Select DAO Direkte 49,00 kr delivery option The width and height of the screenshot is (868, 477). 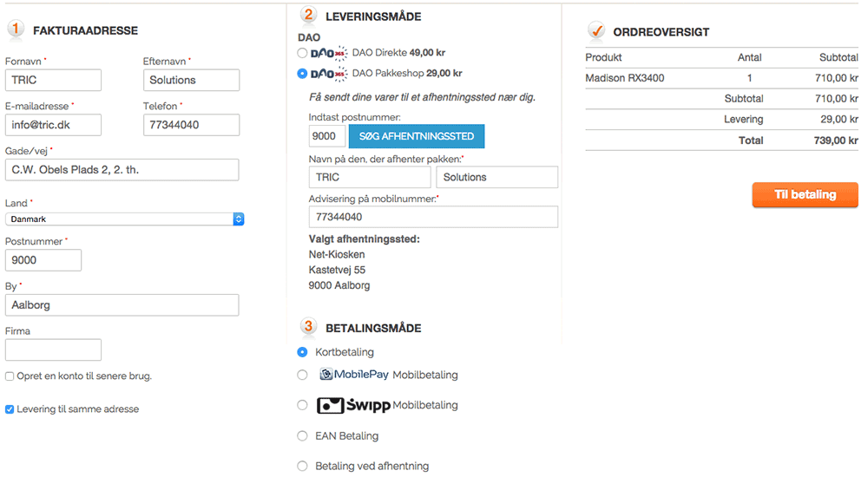pyautogui.click(x=302, y=53)
